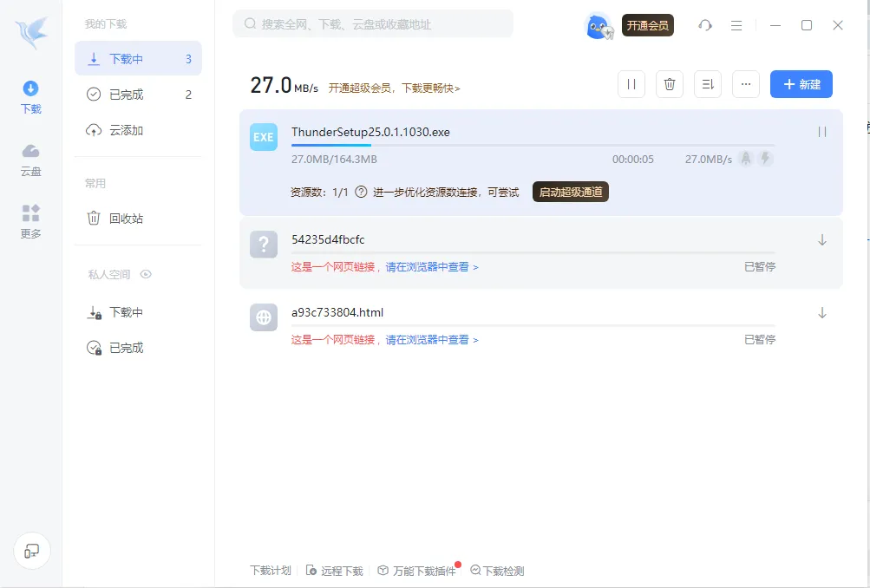Open the sort tasks dropdown icon
The height and width of the screenshot is (588, 870).
(x=708, y=84)
